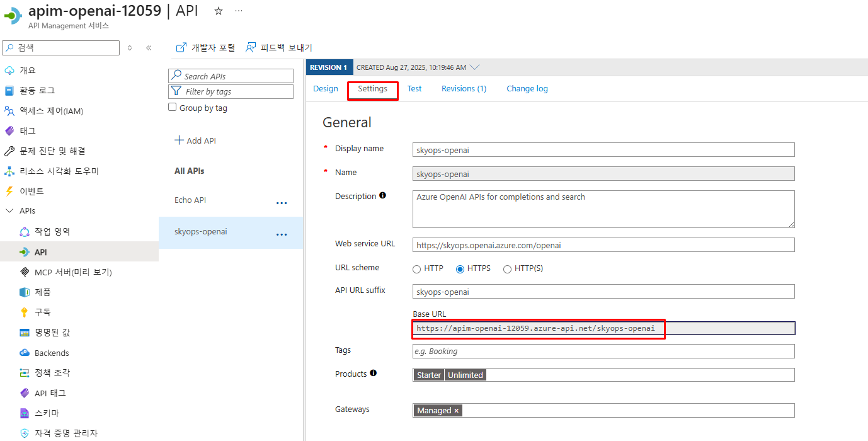Open the 제품 section under APIs
Screen dimensions: 868x441
click(x=42, y=292)
